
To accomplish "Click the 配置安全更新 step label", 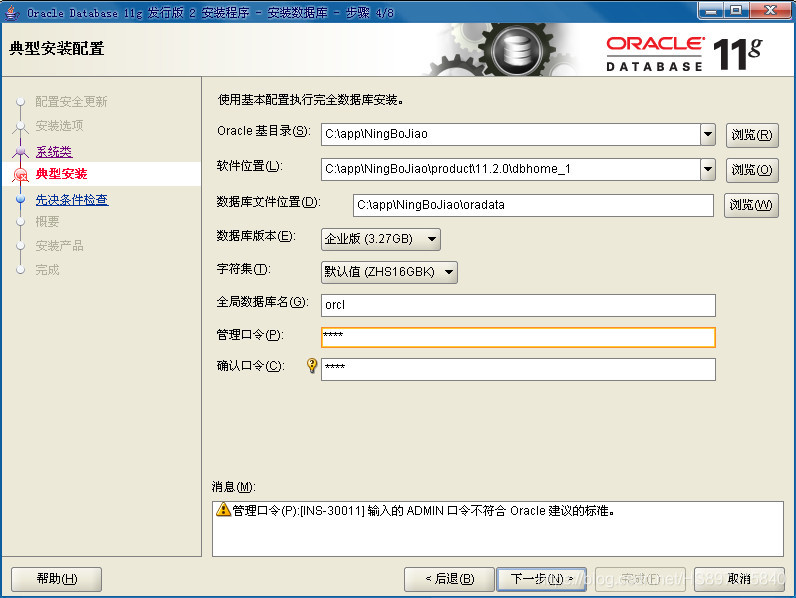I will (71, 102).
